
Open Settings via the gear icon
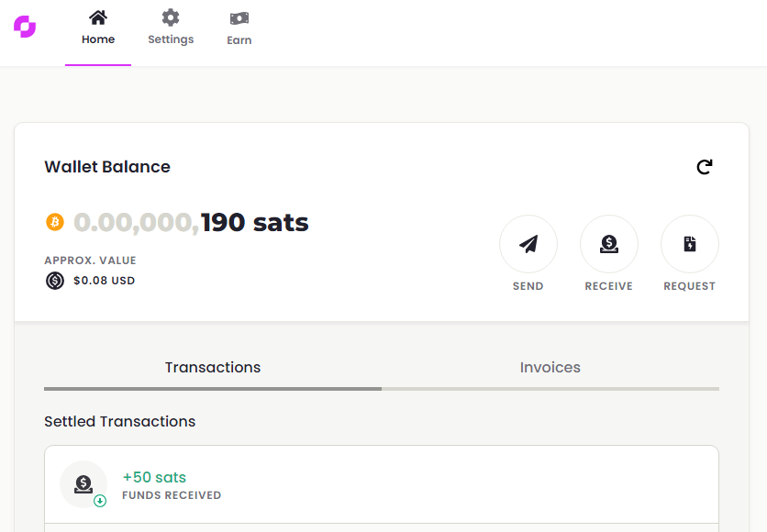click(x=171, y=17)
